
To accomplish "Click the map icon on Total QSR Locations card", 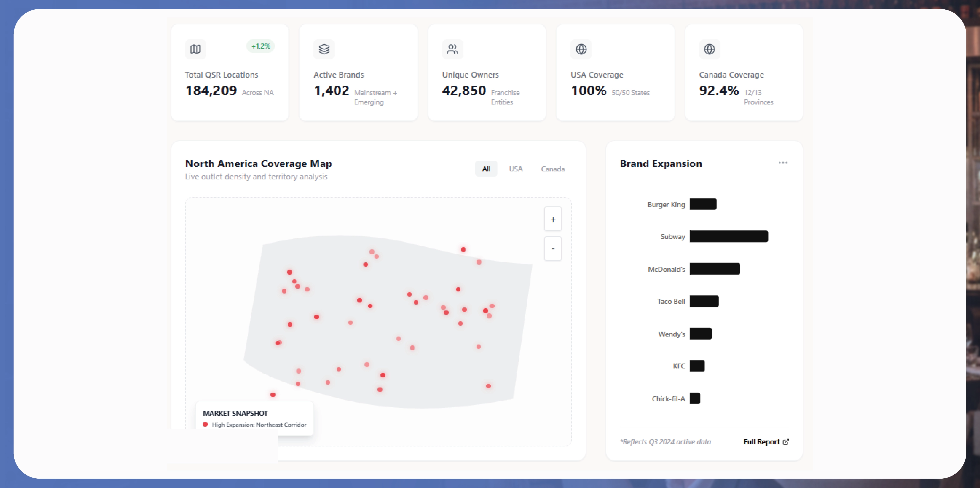I will [195, 49].
